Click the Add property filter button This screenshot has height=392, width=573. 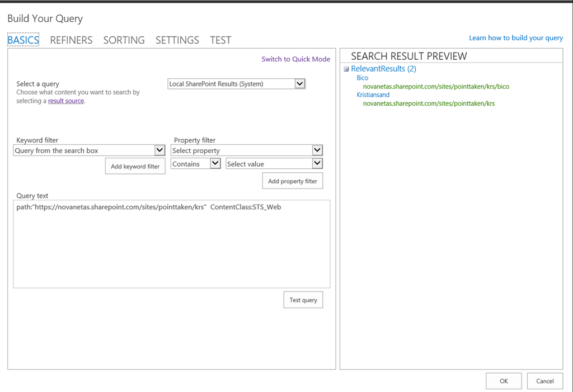292,181
